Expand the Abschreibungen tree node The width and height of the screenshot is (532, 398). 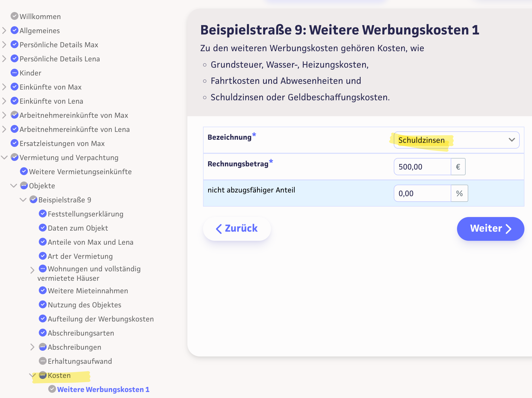click(32, 347)
